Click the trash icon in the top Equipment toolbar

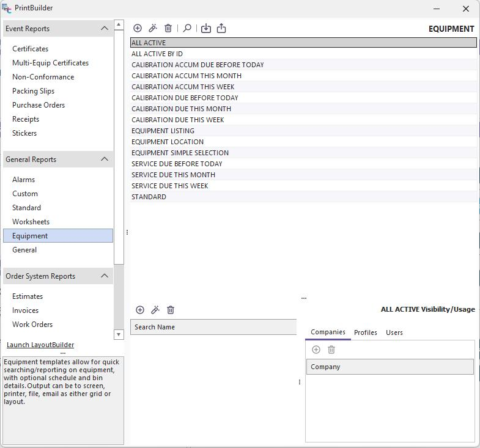[x=168, y=28]
